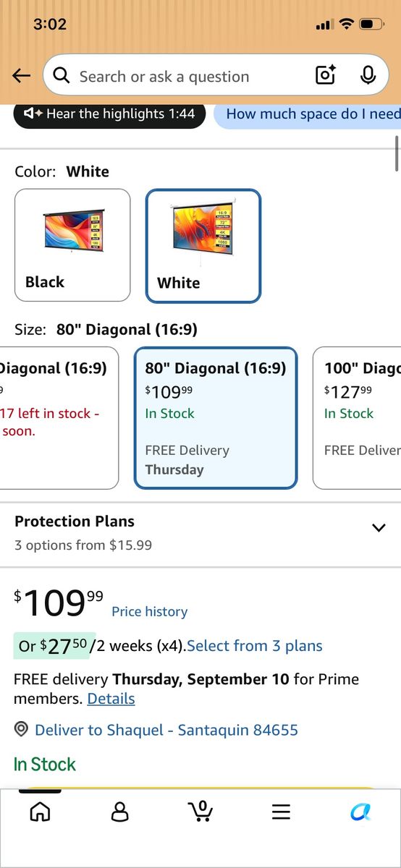This screenshot has height=868, width=401.
Task: Select 80" Diagonal (16:9) size card
Action: pos(216,418)
